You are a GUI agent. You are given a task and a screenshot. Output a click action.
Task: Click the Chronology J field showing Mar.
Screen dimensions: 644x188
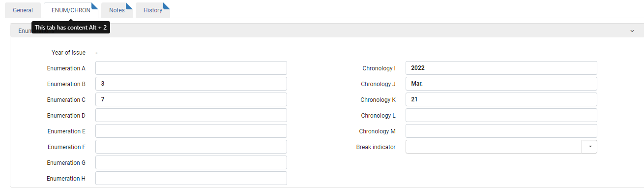pyautogui.click(x=501, y=84)
